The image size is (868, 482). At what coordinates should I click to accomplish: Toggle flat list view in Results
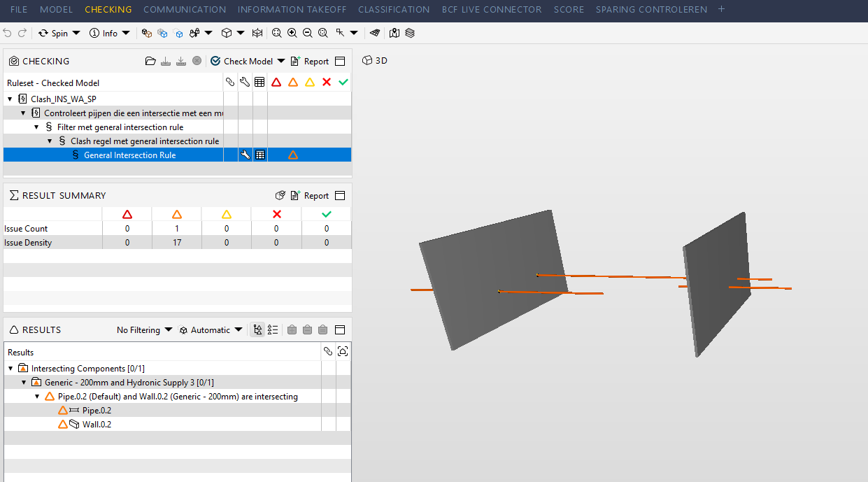[273, 329]
